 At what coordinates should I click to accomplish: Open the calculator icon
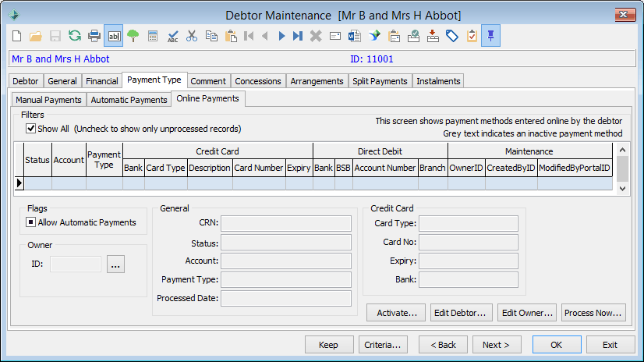[x=153, y=36]
